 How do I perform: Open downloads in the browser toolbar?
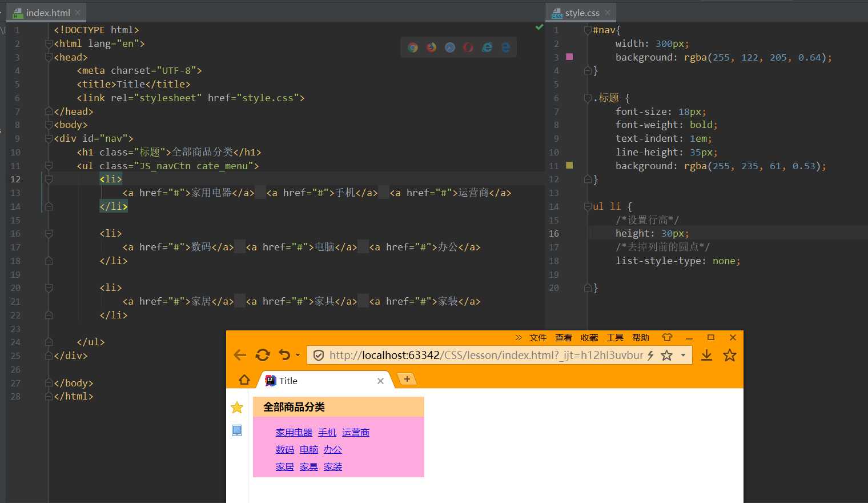tap(706, 356)
